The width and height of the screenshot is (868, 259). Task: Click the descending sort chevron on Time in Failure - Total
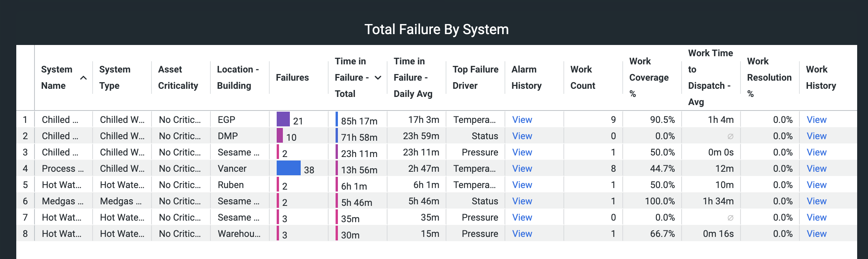(x=378, y=78)
